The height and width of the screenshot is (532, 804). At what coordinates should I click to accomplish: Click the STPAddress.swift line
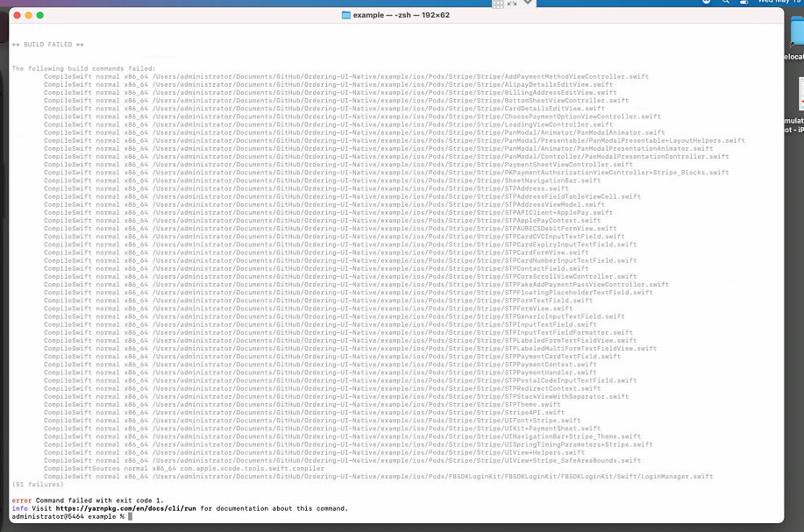(306, 188)
